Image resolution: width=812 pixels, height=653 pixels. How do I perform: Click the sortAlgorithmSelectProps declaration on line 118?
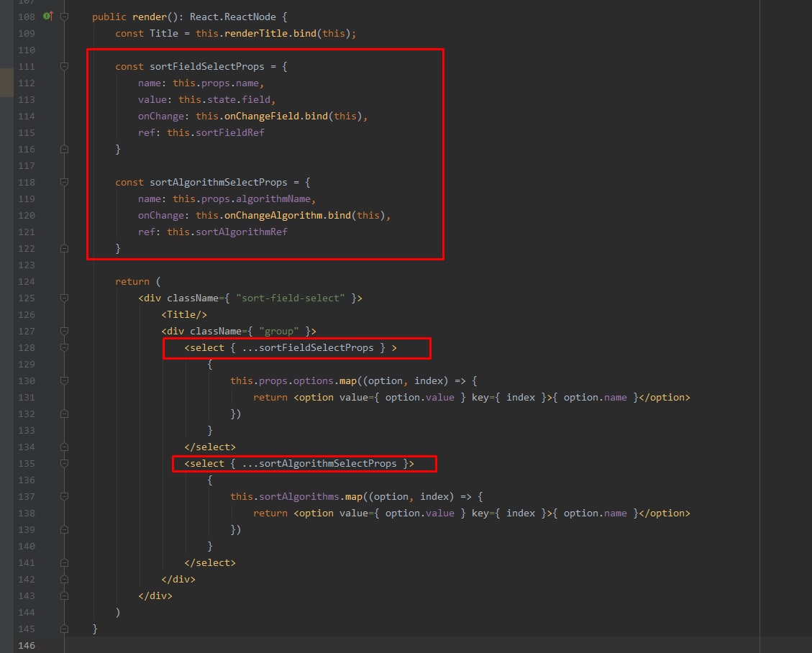coord(218,183)
